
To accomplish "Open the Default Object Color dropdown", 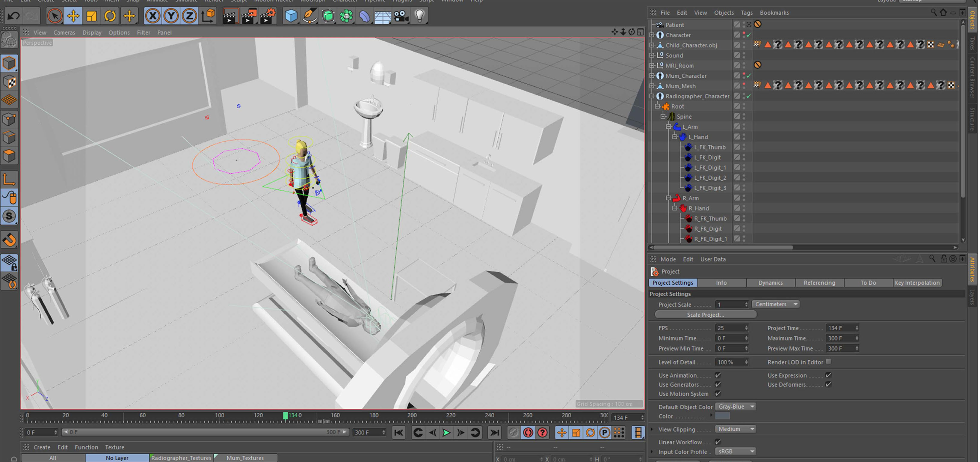I will point(736,407).
